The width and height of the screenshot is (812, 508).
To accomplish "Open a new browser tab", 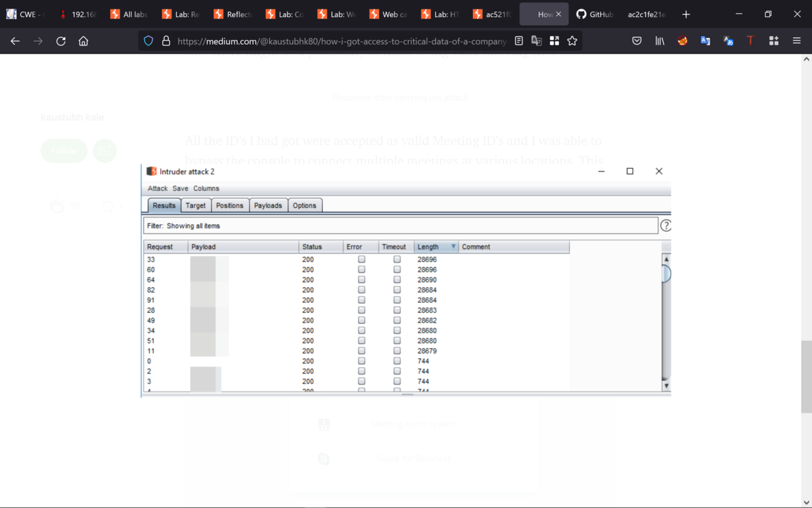I will coord(685,14).
